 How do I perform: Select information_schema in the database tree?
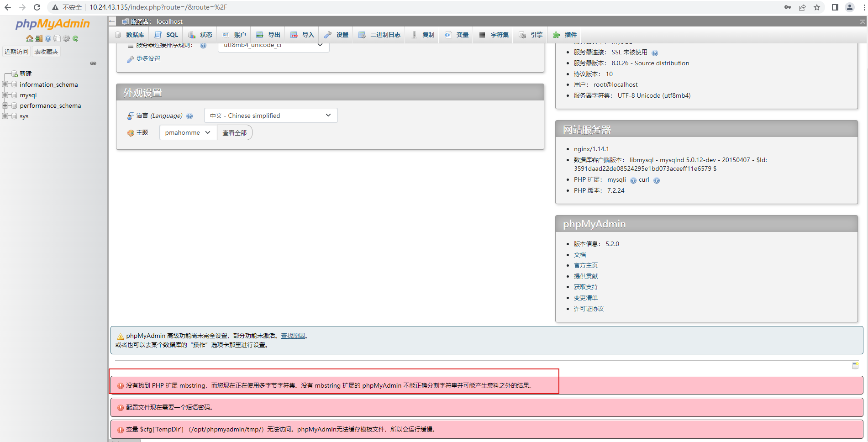coord(49,84)
